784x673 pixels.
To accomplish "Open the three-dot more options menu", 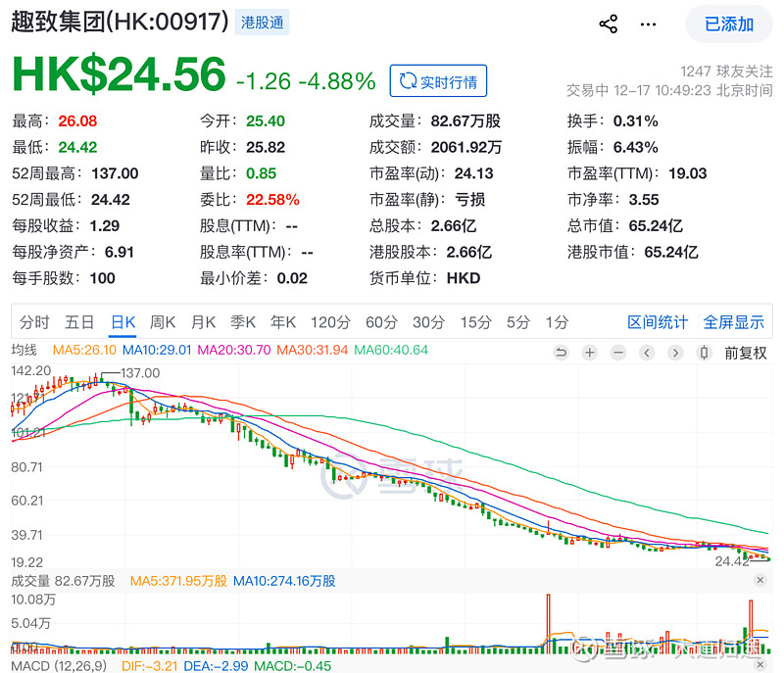I will click(x=648, y=24).
